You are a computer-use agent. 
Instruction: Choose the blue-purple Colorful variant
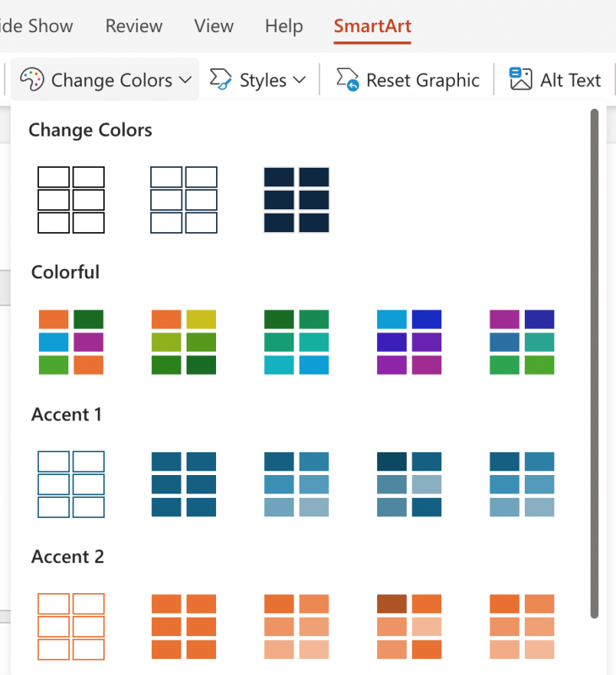coord(409,342)
